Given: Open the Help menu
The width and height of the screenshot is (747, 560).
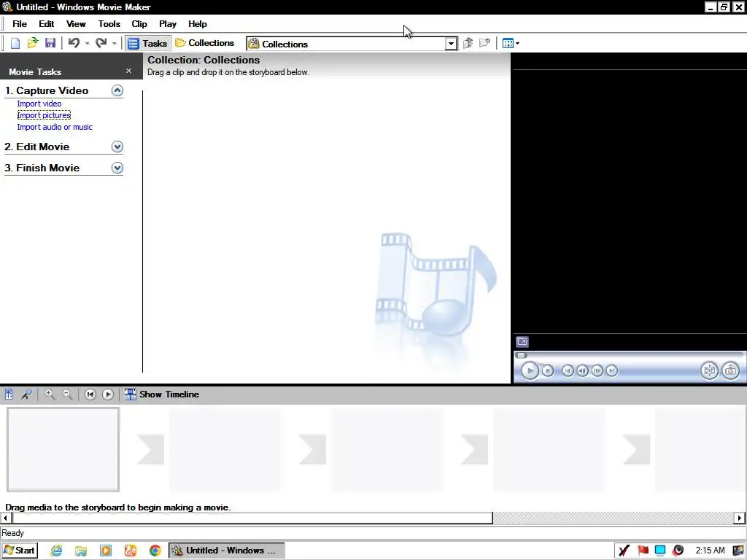Looking at the screenshot, I should point(197,24).
